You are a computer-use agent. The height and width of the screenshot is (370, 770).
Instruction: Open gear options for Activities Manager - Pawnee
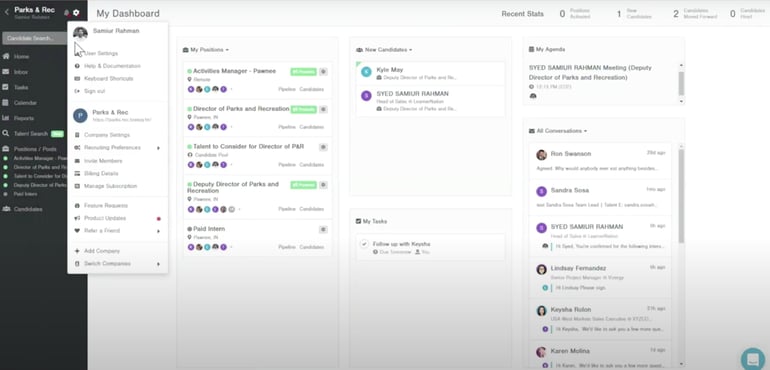pyautogui.click(x=323, y=72)
